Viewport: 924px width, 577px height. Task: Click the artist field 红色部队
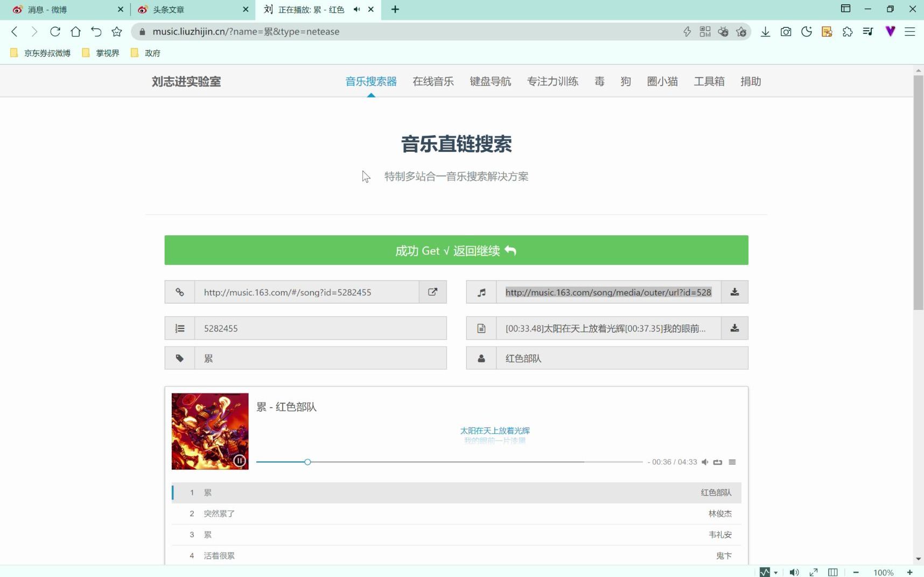click(622, 358)
